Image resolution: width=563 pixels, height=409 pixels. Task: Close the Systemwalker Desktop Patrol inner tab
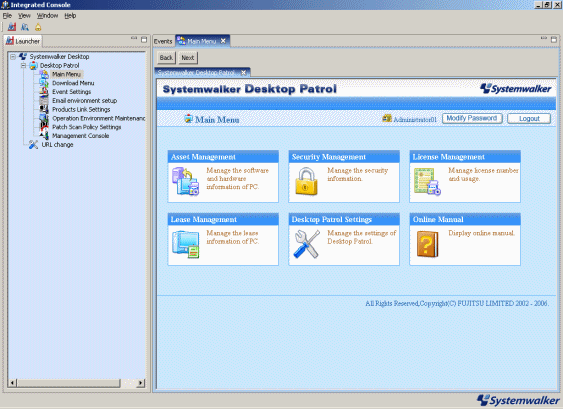243,73
